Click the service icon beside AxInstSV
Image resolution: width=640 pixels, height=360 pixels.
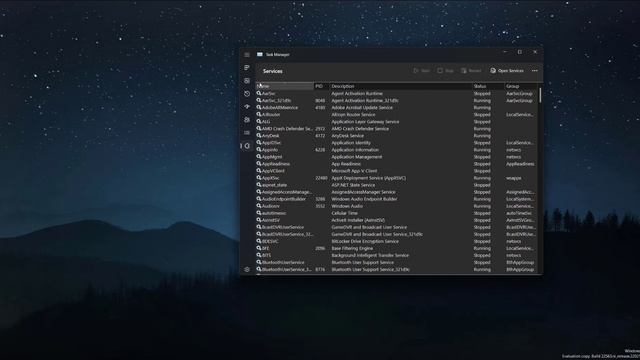(x=259, y=220)
